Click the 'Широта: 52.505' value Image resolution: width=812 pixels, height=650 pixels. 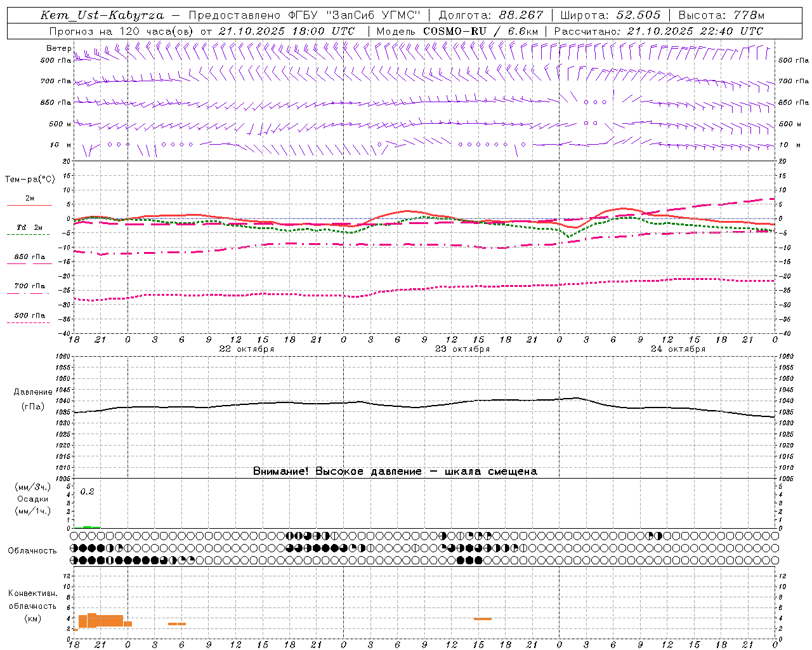point(610,15)
